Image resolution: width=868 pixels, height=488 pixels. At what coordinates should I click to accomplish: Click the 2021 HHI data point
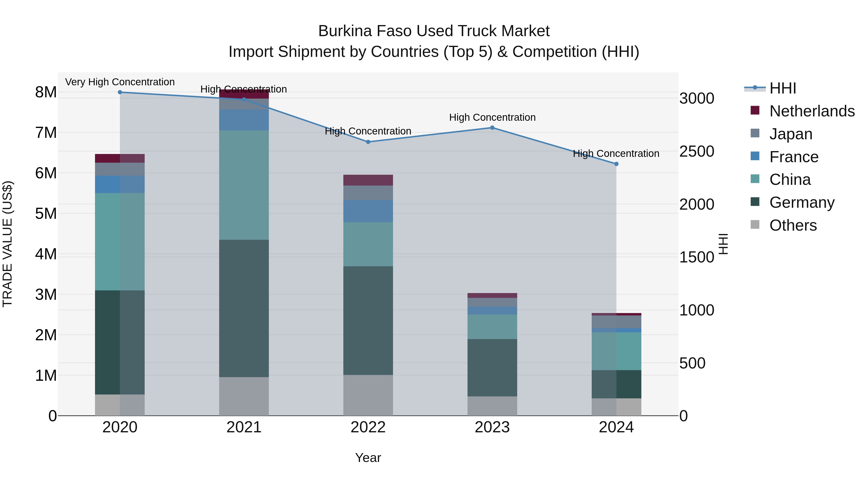[244, 99]
